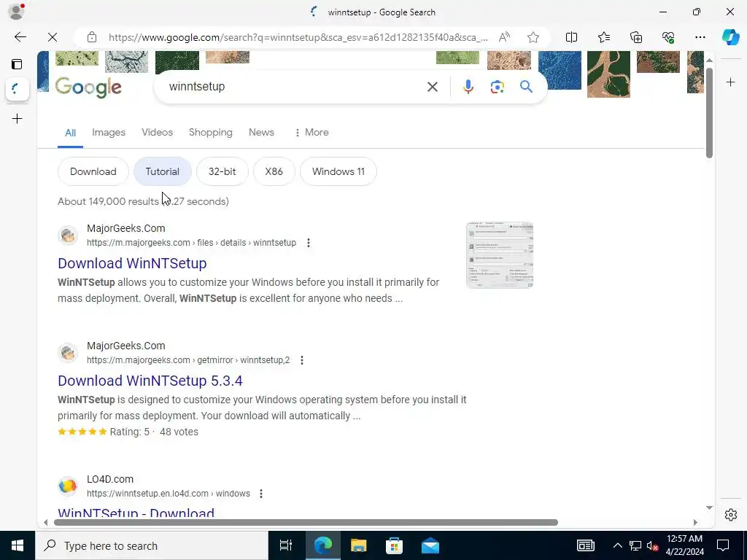Image resolution: width=747 pixels, height=560 pixels.
Task: Click the address bar URL
Action: tap(298, 37)
